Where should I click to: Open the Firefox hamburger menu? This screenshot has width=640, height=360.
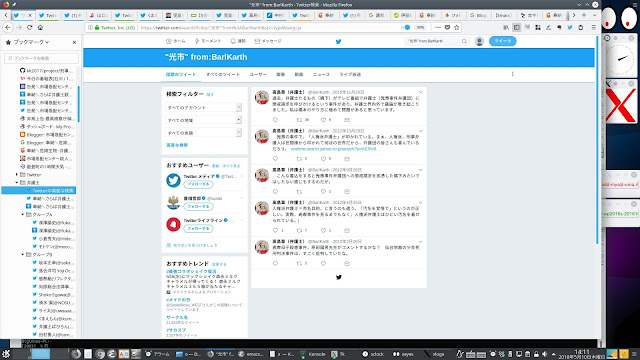[x=593, y=27]
